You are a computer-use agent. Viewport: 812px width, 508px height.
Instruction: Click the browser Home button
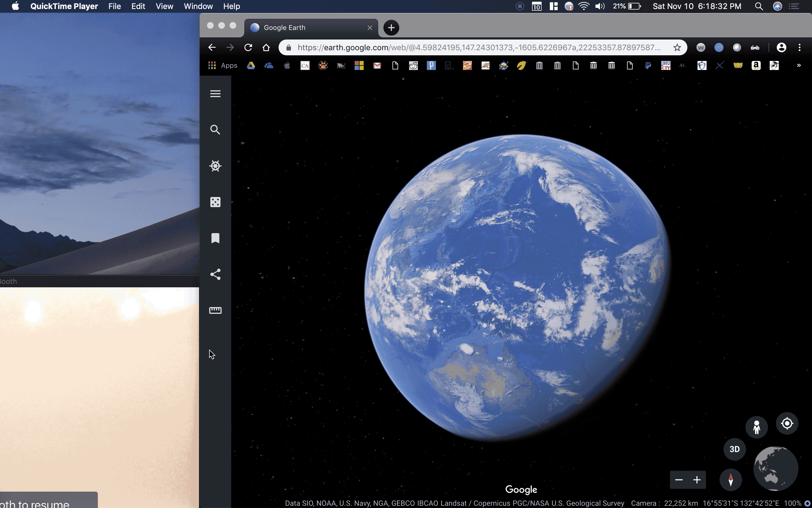(x=266, y=47)
